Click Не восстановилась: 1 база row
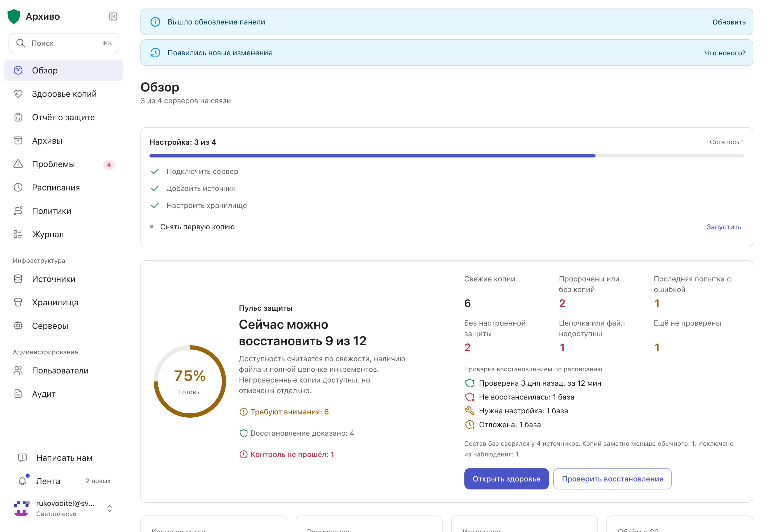This screenshot has width=766, height=532. point(520,397)
